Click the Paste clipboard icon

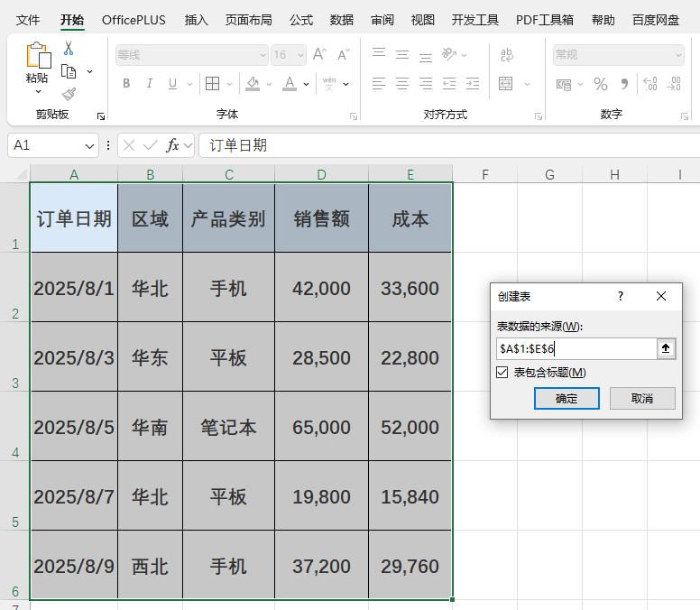point(38,55)
